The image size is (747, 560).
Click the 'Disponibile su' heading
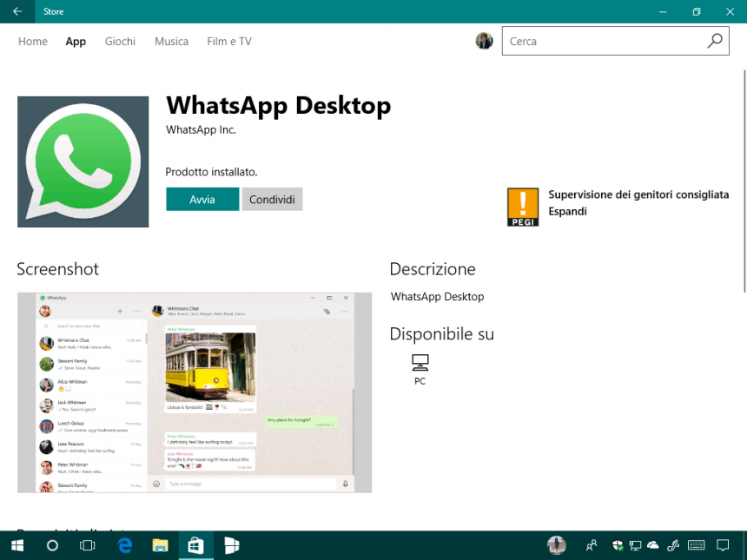pos(441,333)
